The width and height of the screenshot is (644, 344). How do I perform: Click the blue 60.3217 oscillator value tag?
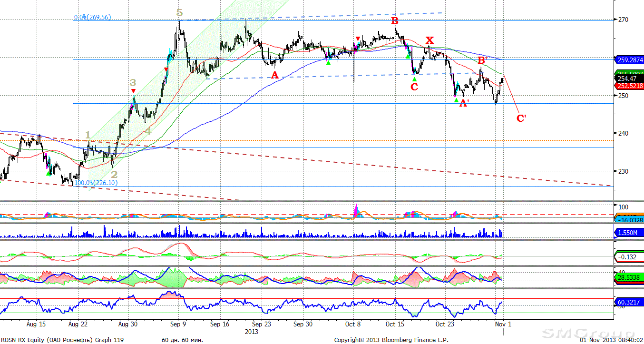[629, 302]
